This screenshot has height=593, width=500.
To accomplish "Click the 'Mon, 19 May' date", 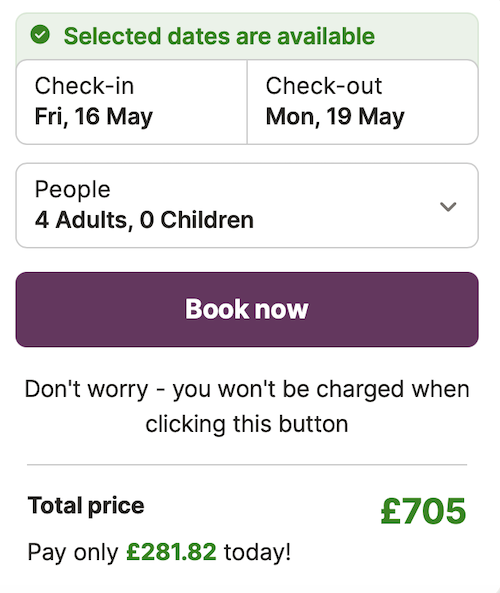I will 335,116.
